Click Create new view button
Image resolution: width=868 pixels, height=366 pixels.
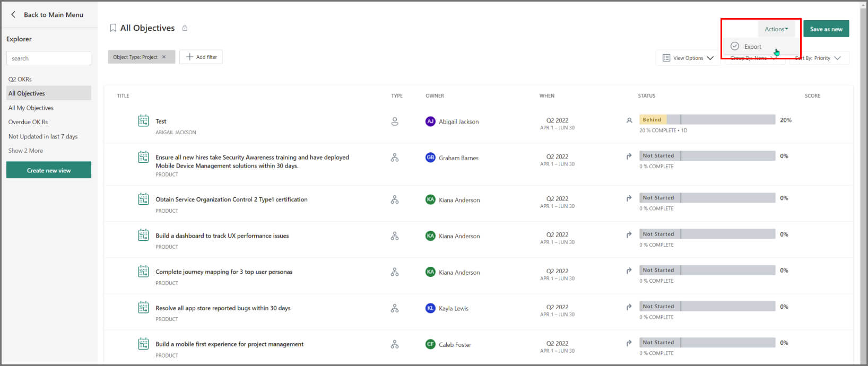[49, 170]
